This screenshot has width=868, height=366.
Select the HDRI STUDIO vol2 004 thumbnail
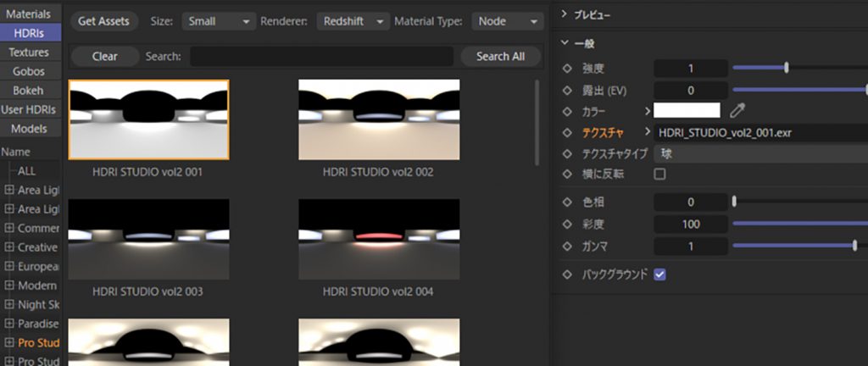tap(379, 240)
